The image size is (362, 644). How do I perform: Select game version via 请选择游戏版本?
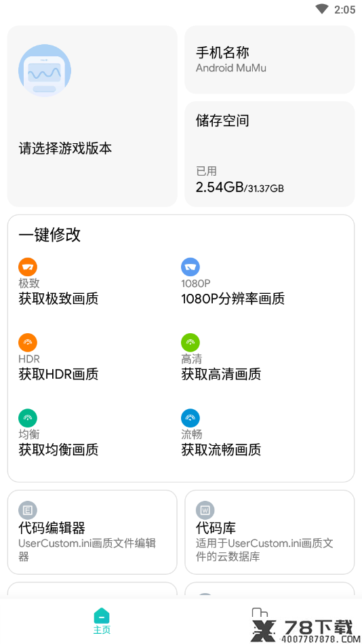[65, 148]
